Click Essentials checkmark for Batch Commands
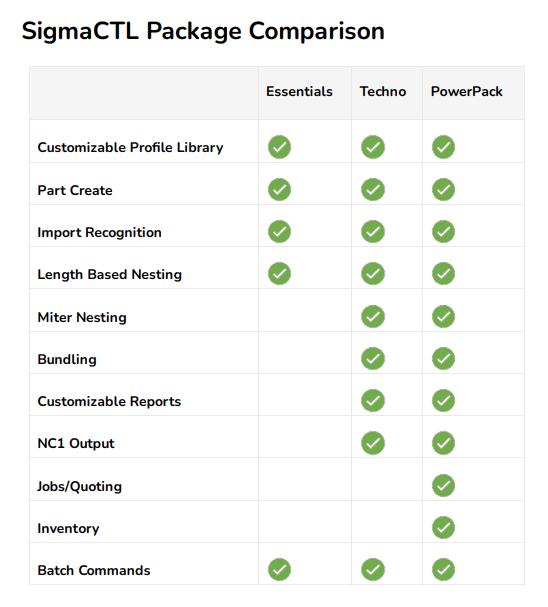Image resolution: width=548 pixels, height=607 pixels. point(279,569)
